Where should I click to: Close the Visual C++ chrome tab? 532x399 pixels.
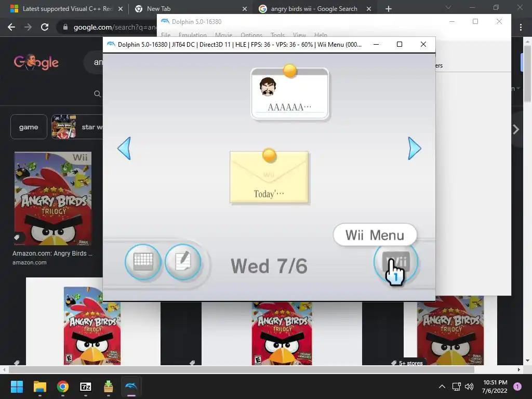click(121, 9)
